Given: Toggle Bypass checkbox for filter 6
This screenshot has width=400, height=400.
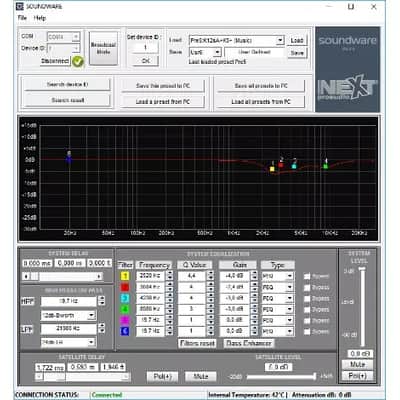Looking at the screenshot, I should pos(307,332).
